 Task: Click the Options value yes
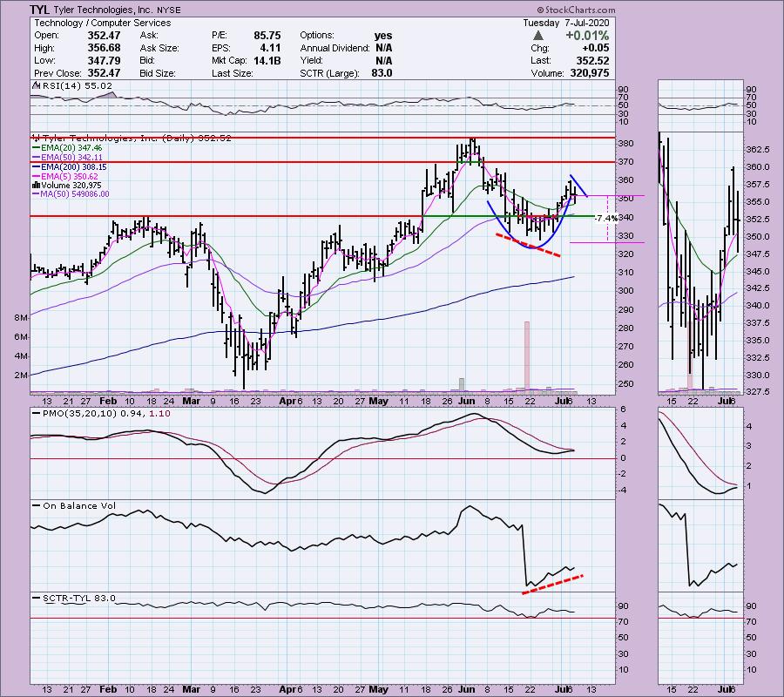383,36
